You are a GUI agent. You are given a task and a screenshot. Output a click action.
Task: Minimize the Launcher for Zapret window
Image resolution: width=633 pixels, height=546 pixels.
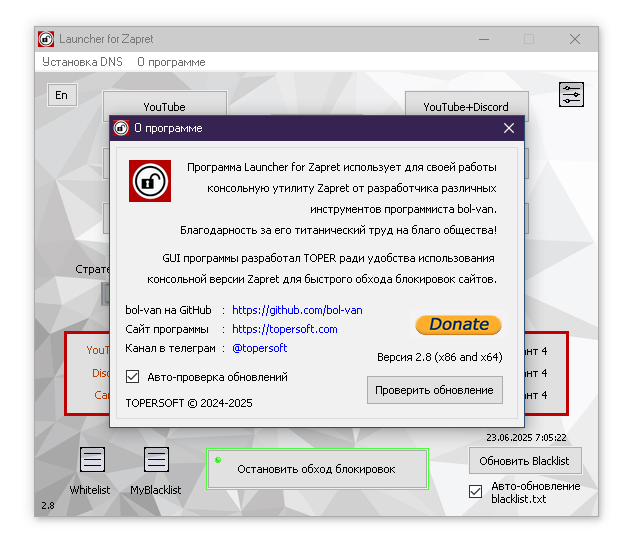484,39
